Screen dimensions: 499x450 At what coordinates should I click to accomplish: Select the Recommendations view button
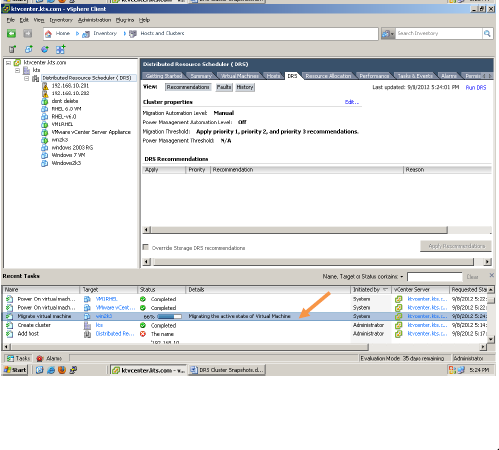pos(188,87)
